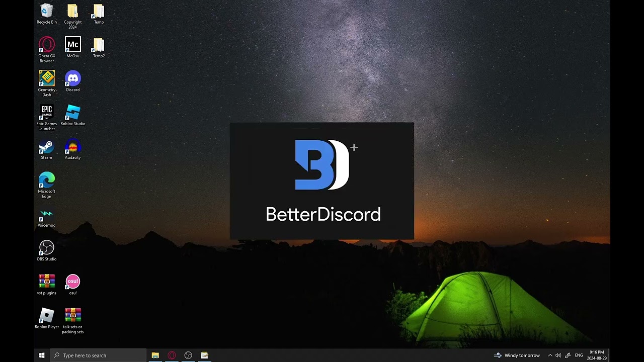Select the Microsoft Edge shortcut
The width and height of the screenshot is (644, 362).
[46, 185]
